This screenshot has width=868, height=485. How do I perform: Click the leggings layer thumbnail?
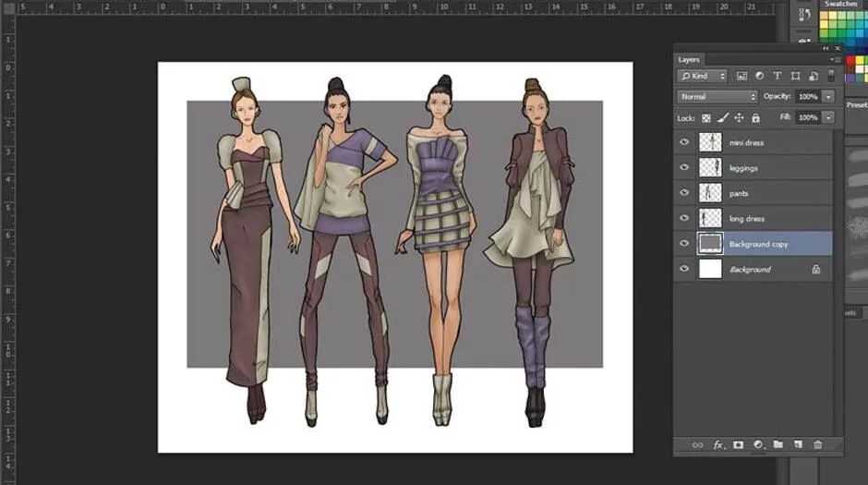[710, 167]
